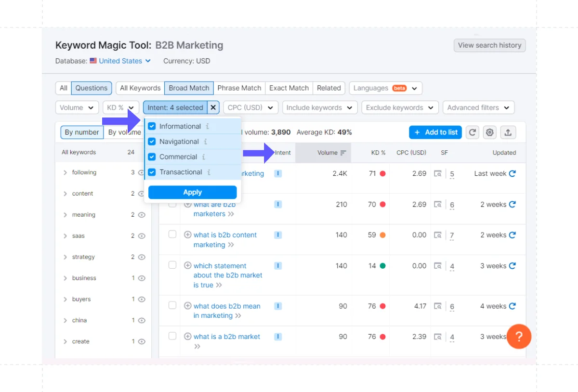Click the plus icon beside 'what are b2b marketers'
This screenshot has height=392, width=578.
point(187,204)
